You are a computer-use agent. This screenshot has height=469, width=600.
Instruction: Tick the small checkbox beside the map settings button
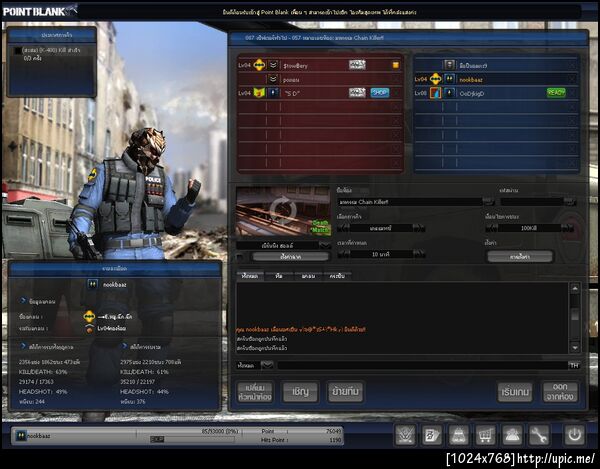(240, 257)
